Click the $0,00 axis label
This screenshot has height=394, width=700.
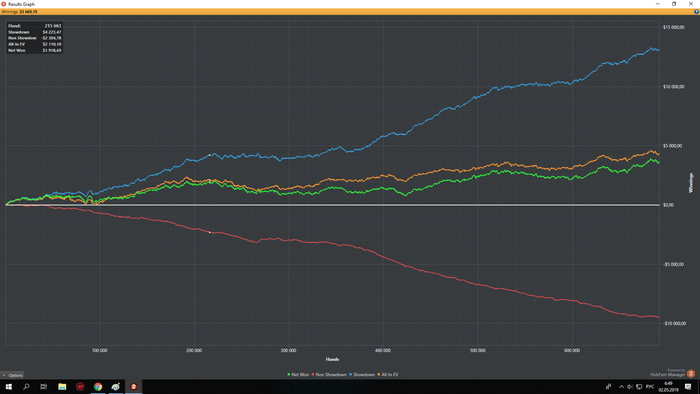[668, 205]
